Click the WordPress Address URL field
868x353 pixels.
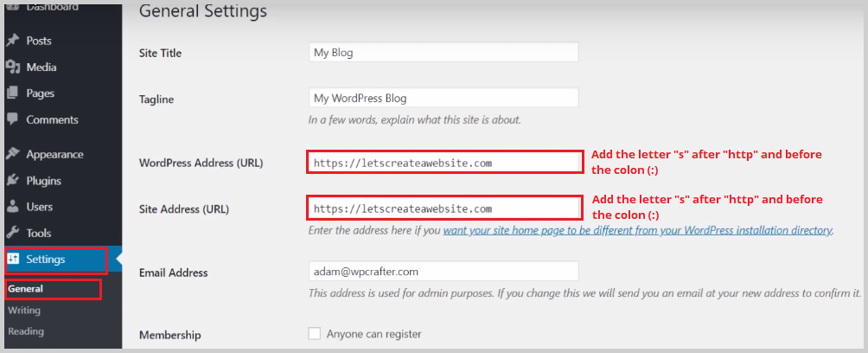(444, 163)
